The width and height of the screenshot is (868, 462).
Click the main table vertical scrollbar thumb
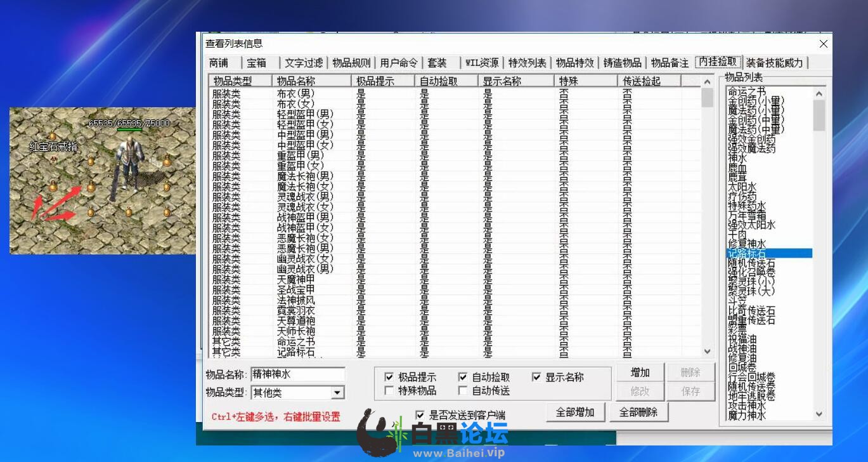click(x=708, y=98)
